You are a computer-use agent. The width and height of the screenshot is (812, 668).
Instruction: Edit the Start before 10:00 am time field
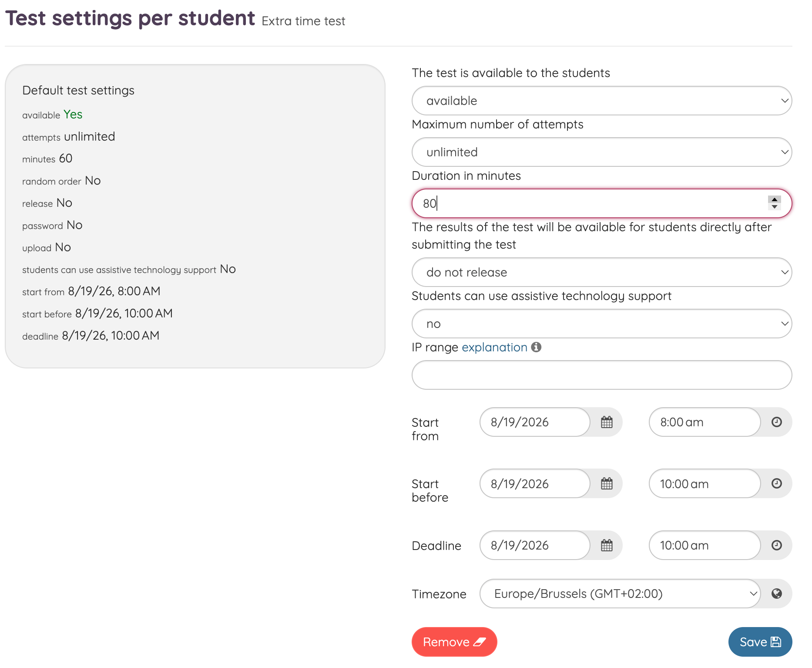(x=705, y=483)
